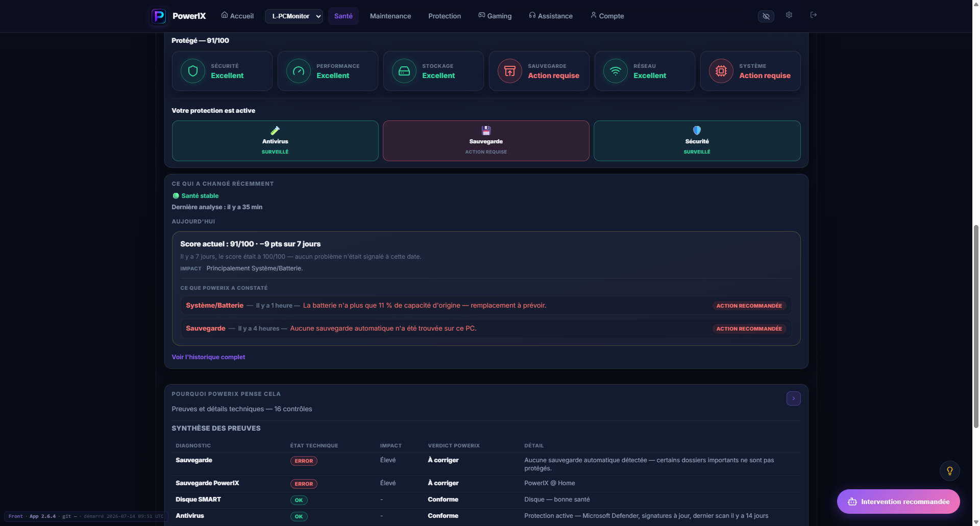Click the Système/Batterie finding row
980x526 pixels.
(486, 306)
